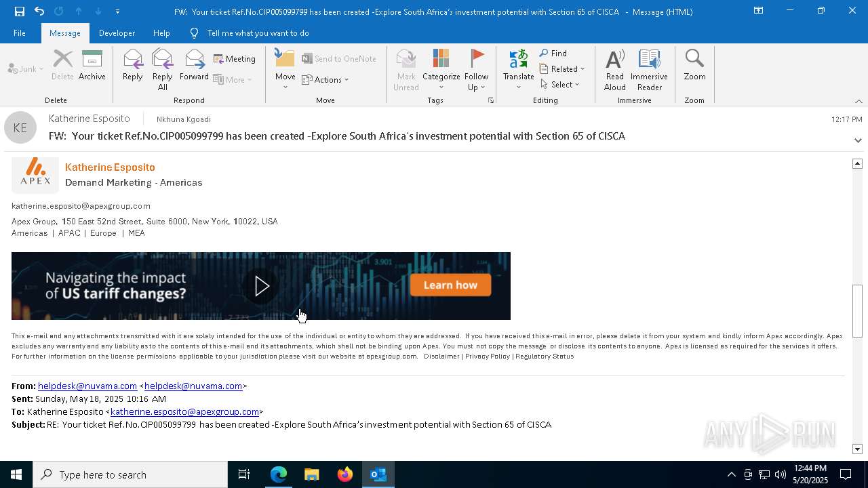The image size is (868, 488).
Task: Reply with a Meeting
Action: [x=235, y=59]
